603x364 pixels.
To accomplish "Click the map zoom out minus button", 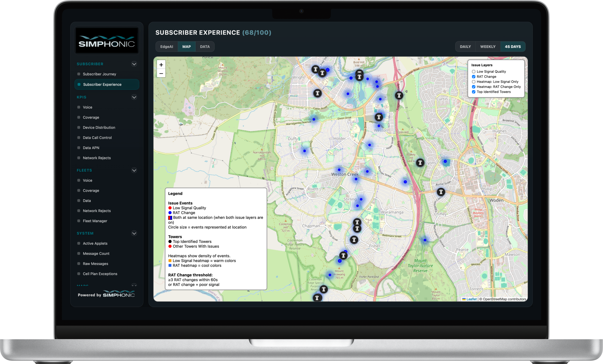I will [161, 74].
